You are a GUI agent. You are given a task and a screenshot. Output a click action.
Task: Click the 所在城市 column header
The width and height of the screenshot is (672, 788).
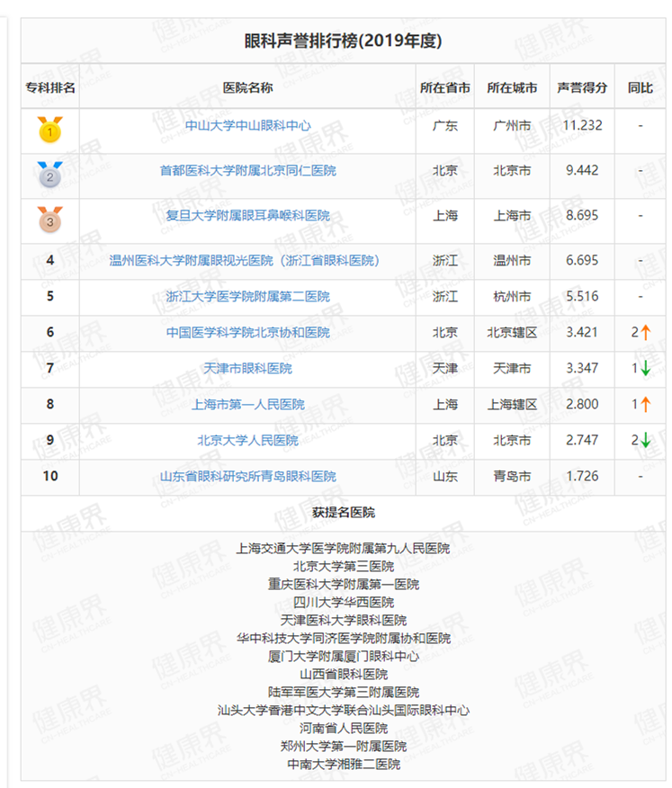point(512,88)
